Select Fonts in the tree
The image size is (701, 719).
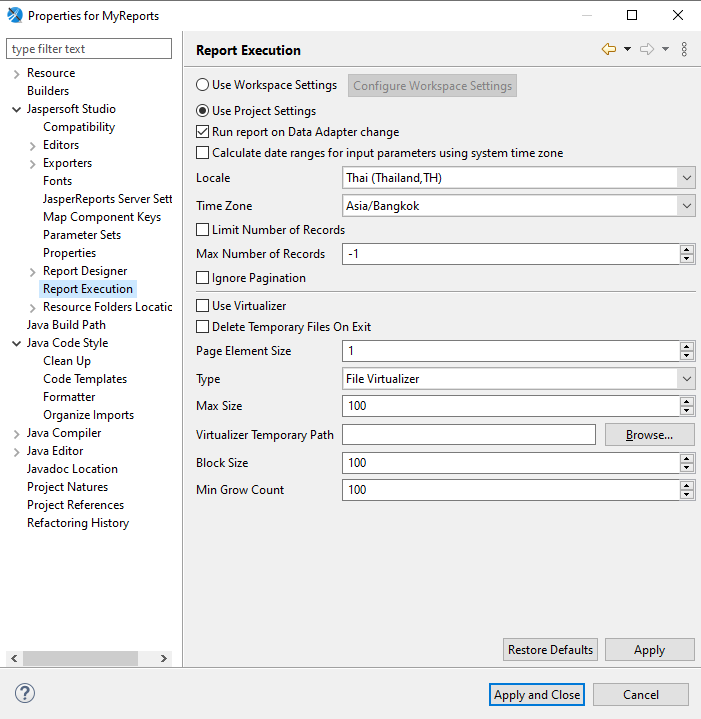tap(57, 181)
